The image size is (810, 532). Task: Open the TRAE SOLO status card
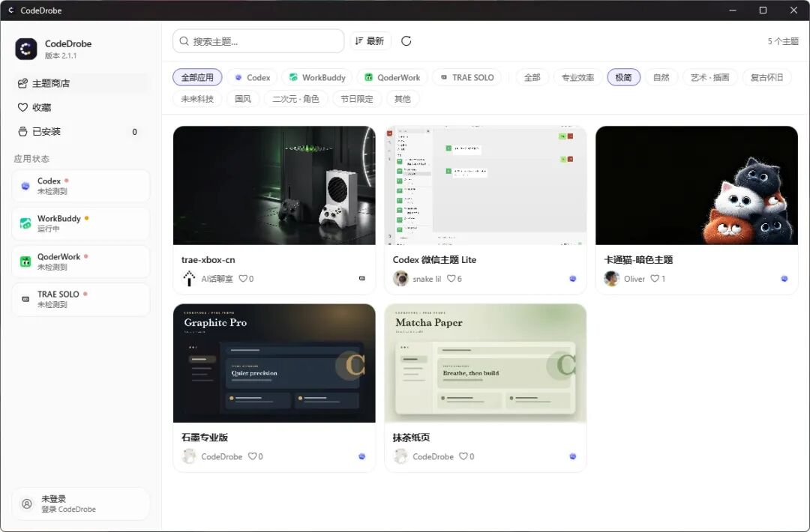[x=80, y=299]
